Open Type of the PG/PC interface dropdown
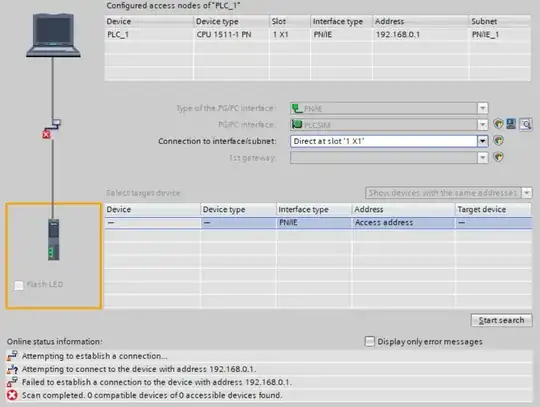The width and height of the screenshot is (540, 407). click(482, 108)
